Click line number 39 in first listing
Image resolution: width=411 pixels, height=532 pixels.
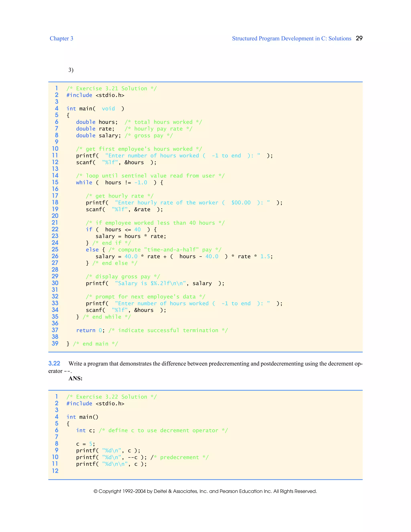(x=55, y=343)
